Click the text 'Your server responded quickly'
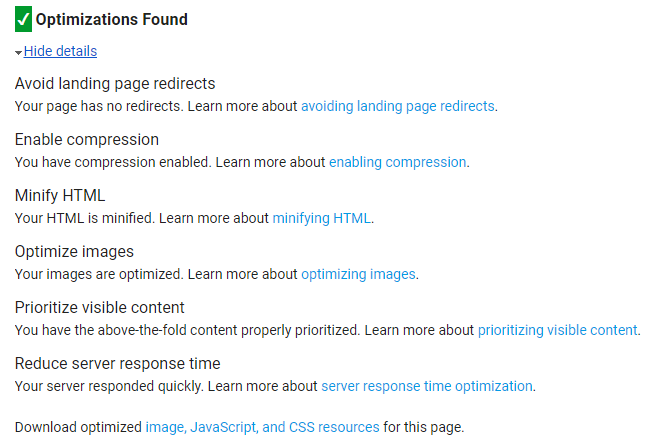652x443 pixels. tap(109, 386)
